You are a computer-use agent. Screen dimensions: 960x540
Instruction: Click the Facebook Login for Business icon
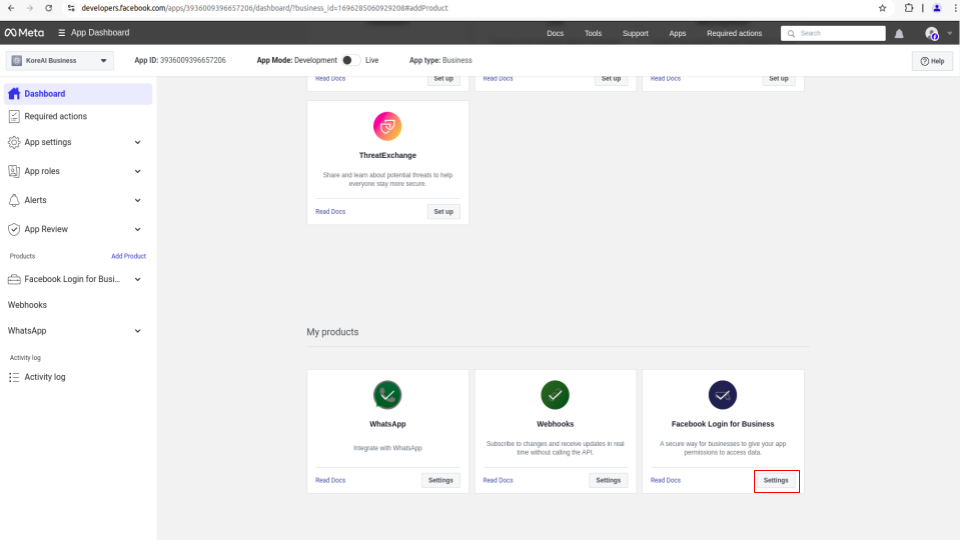[723, 395]
